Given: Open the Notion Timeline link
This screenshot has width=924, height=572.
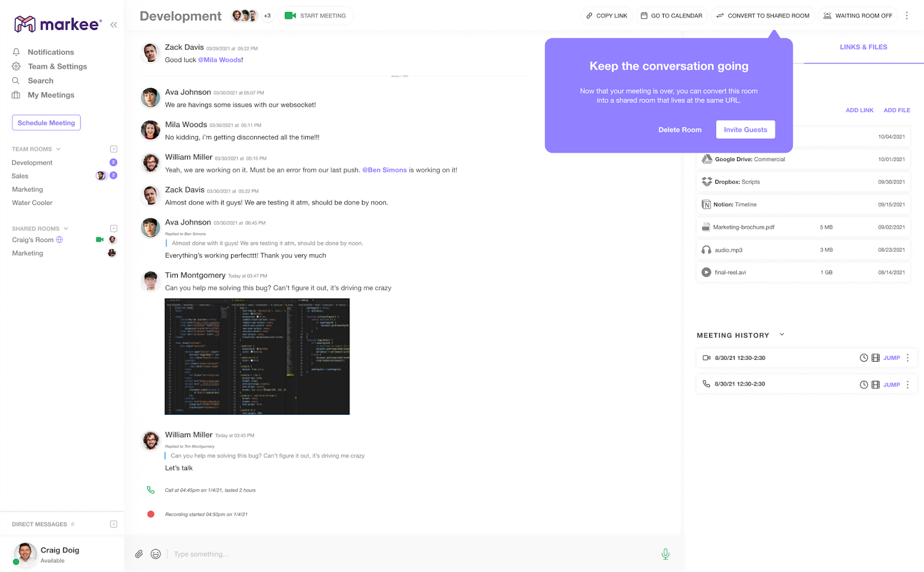Looking at the screenshot, I should pyautogui.click(x=803, y=205).
